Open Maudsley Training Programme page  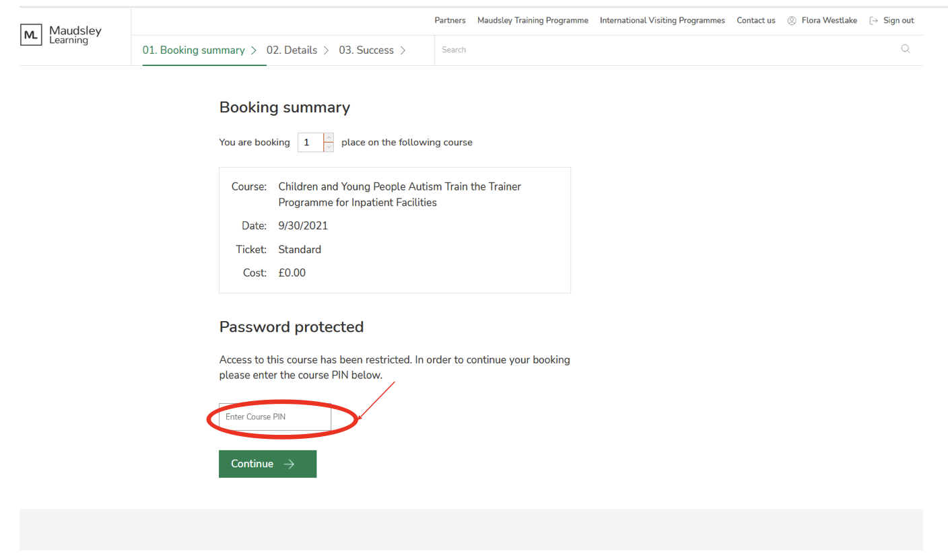(x=533, y=21)
